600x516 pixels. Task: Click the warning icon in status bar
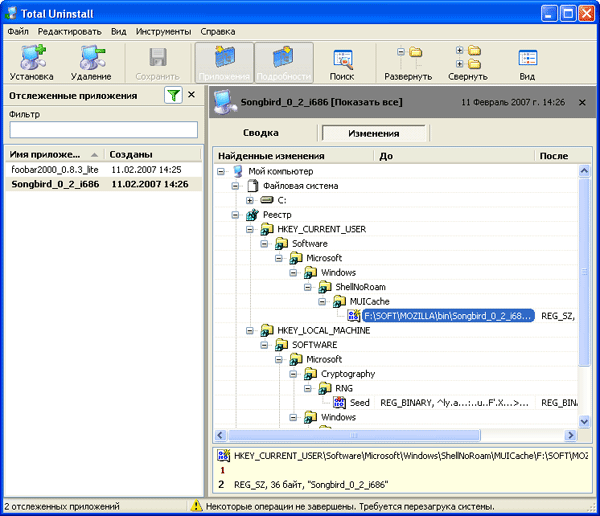pos(196,506)
